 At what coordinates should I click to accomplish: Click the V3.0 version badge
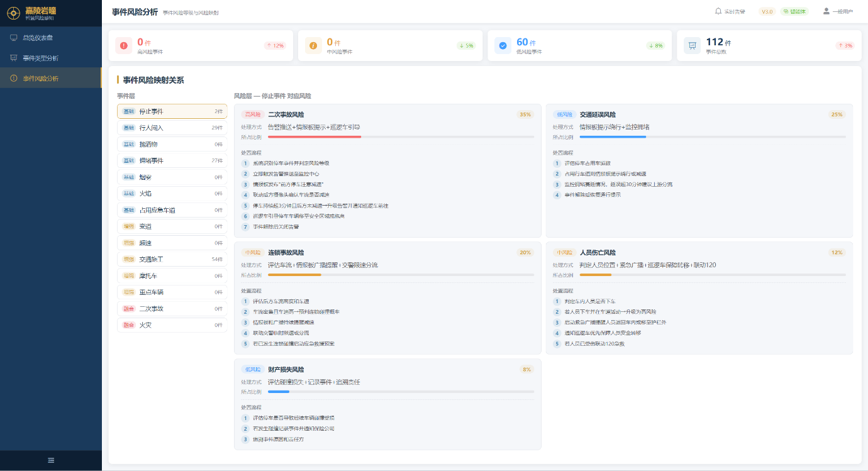tap(767, 11)
